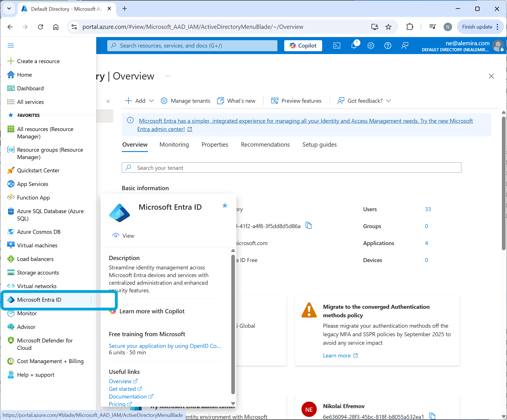Open the Recommendations tab
The height and width of the screenshot is (420, 507).
[265, 145]
